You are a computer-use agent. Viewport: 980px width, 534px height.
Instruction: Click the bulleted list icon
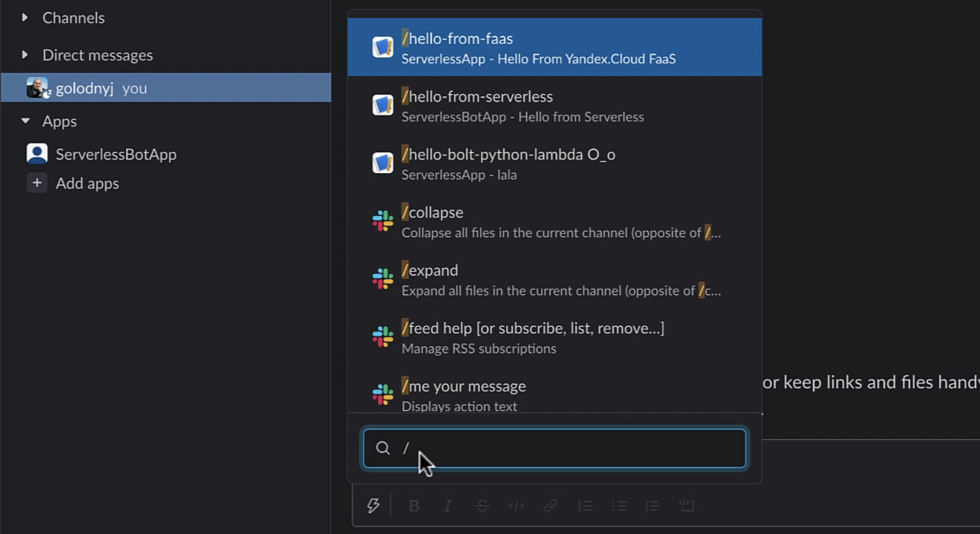[x=619, y=506]
